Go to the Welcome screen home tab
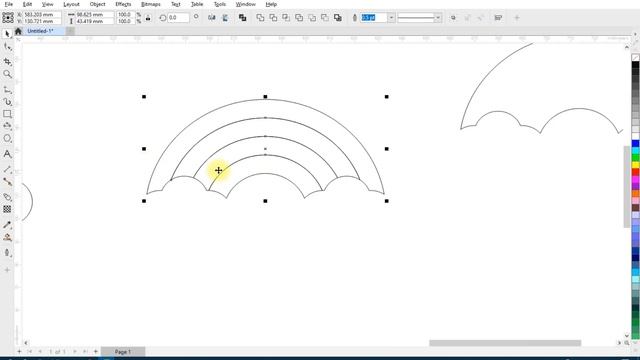The height and width of the screenshot is (360, 640). point(18,31)
